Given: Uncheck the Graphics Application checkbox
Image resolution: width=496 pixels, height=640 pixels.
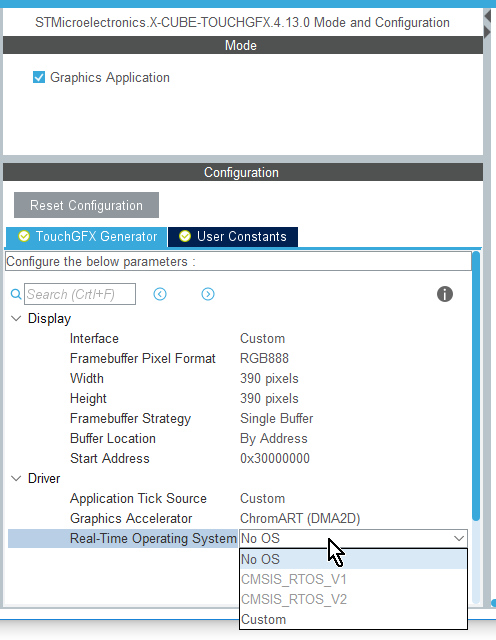Looking at the screenshot, I should (39, 77).
